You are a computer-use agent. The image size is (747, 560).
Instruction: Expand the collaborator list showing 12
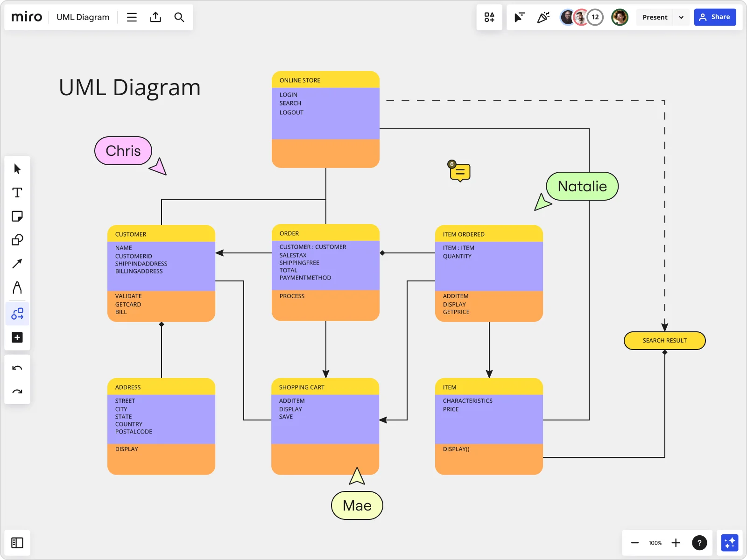pyautogui.click(x=595, y=17)
